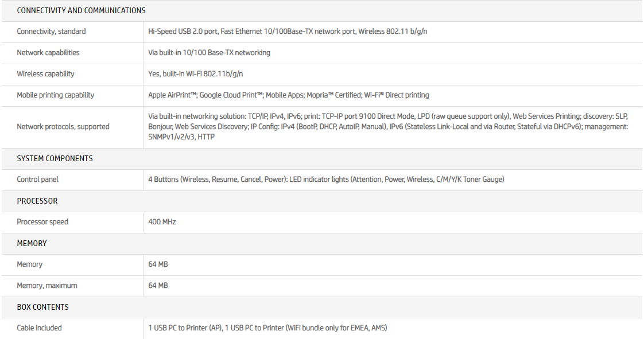Click the Processor section header
Screen dimensions: 644x339
point(37,201)
